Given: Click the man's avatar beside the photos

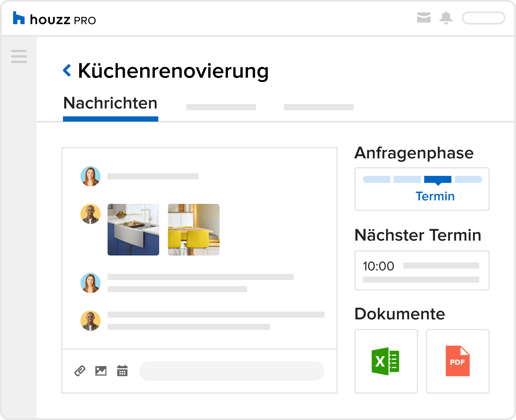Looking at the screenshot, I should pyautogui.click(x=91, y=214).
